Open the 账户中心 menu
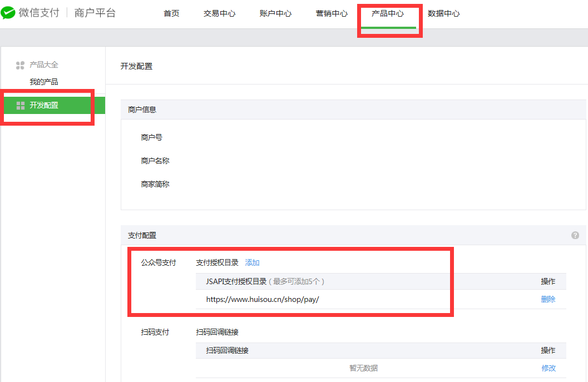588x382 pixels. 275,13
